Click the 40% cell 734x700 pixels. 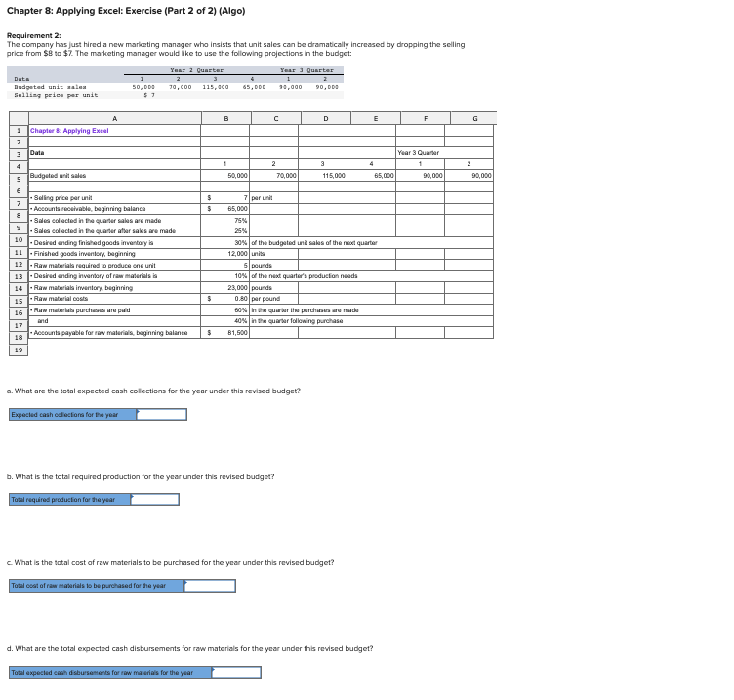(x=225, y=321)
